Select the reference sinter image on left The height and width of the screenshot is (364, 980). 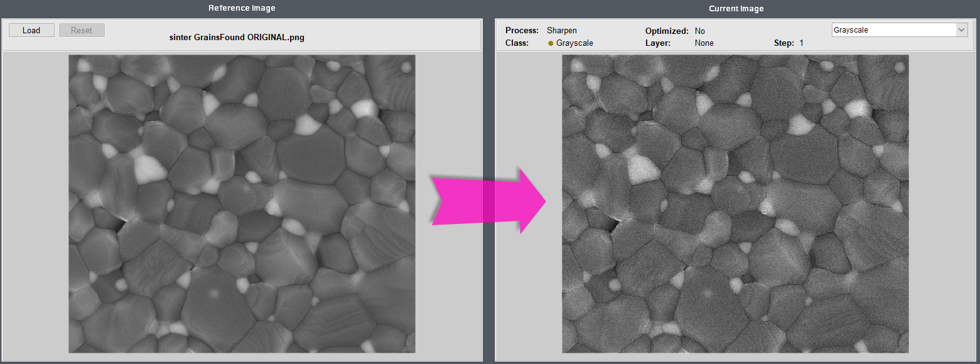click(x=242, y=203)
